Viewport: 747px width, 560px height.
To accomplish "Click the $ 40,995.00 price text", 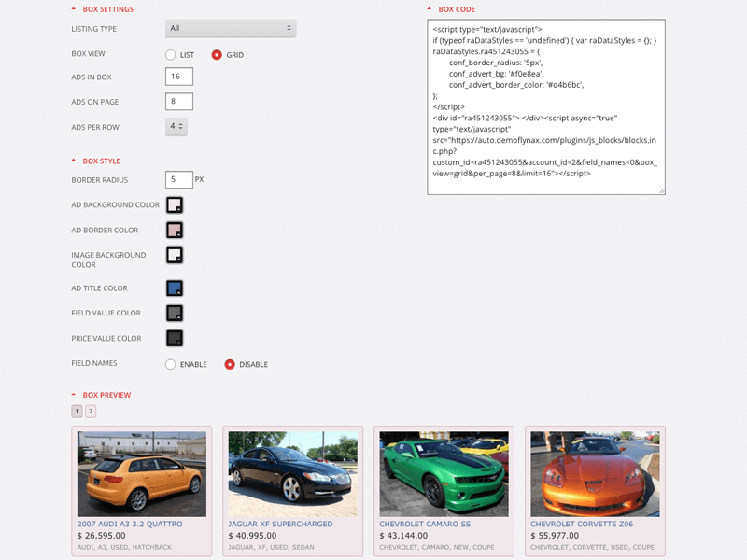I will 252,536.
